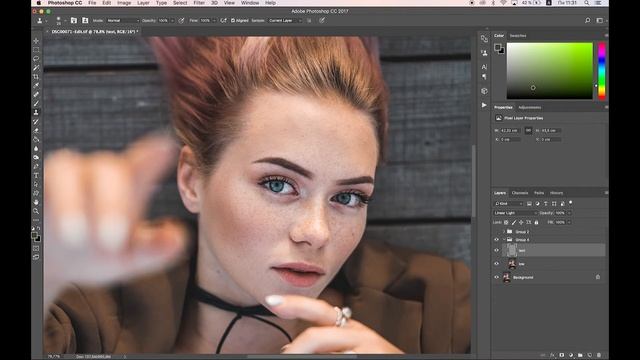
Task: Enable airbrush build-up in options bar
Action: pyautogui.click(x=223, y=20)
